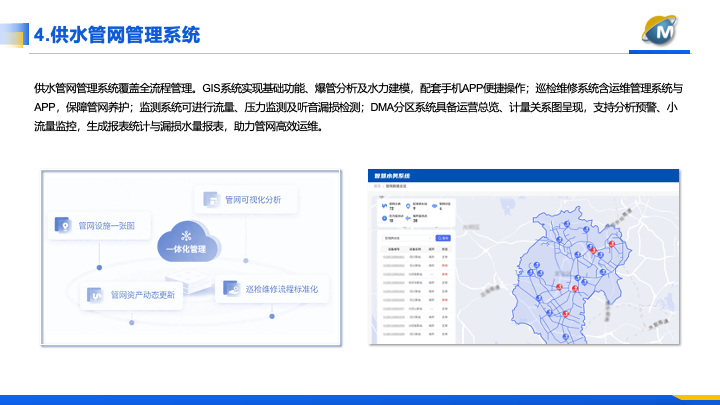The image size is (720, 405).
Task: Click the description paragraph text block
Action: [357, 107]
